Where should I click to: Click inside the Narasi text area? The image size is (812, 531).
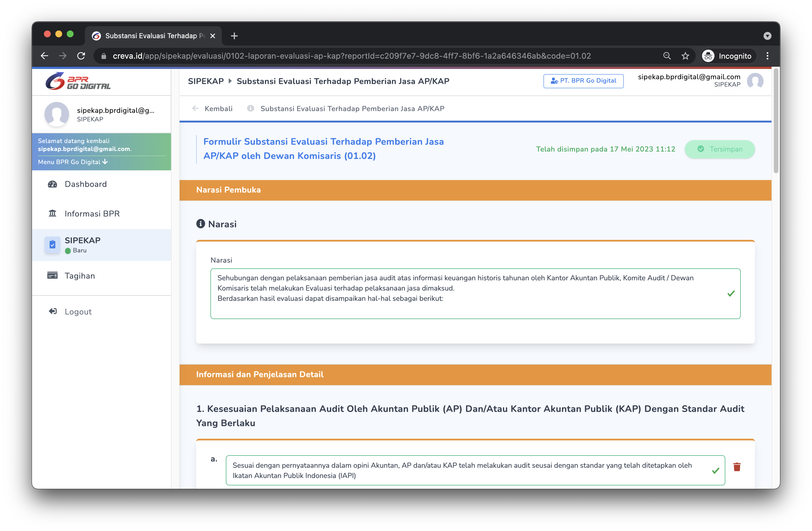[x=475, y=294]
